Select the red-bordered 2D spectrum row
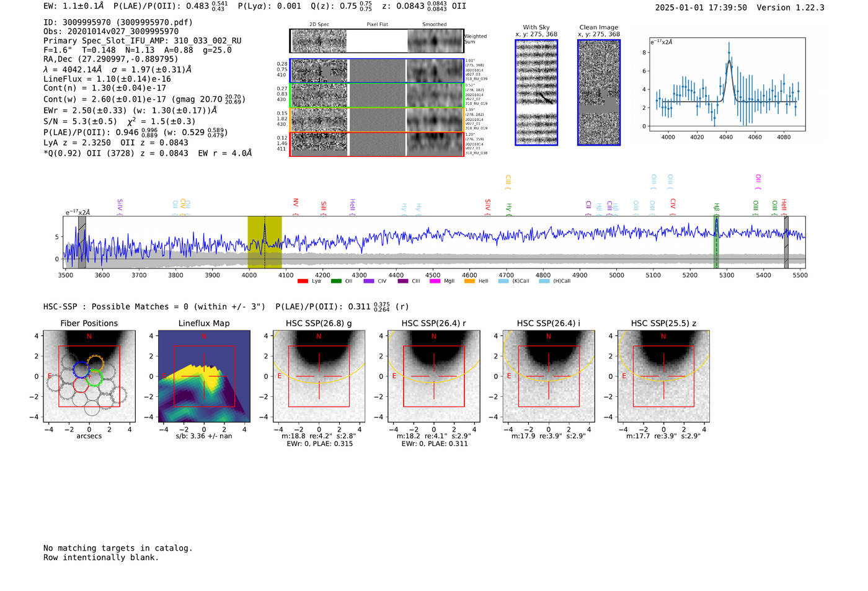The image size is (868, 591). click(x=377, y=144)
